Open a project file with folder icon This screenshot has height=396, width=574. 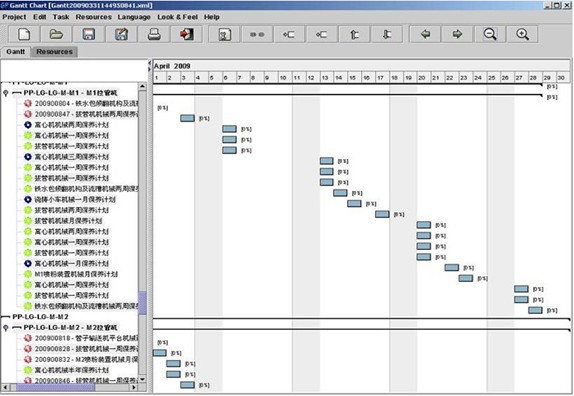(56, 34)
